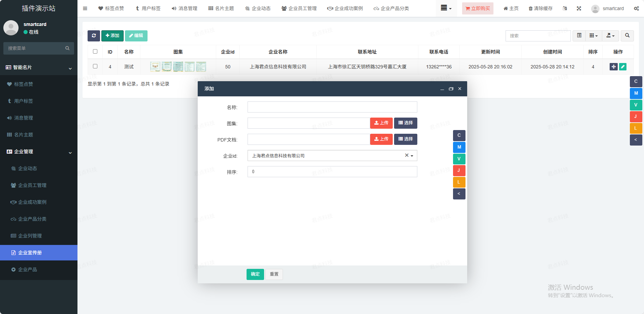Click the 确定 confirm button
The image size is (644, 314).
click(255, 274)
